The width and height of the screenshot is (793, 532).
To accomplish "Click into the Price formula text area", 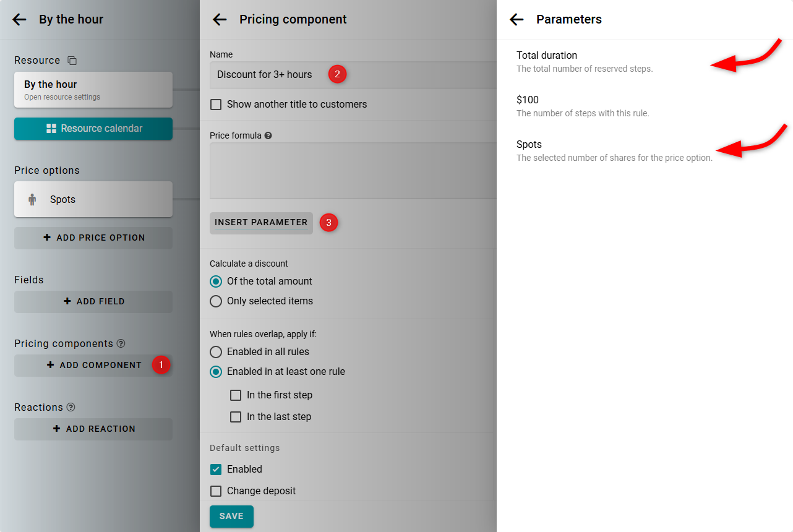I will click(353, 170).
